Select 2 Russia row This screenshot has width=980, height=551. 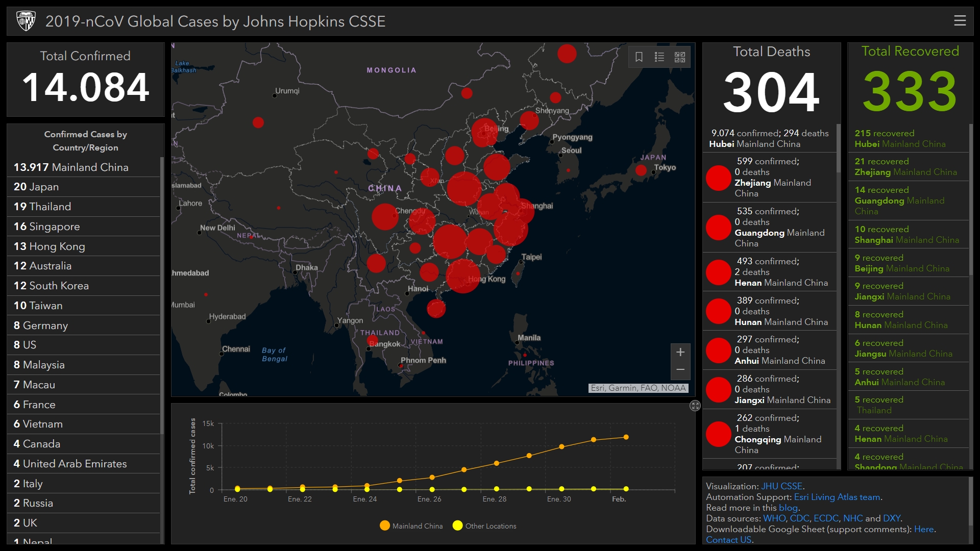click(83, 503)
